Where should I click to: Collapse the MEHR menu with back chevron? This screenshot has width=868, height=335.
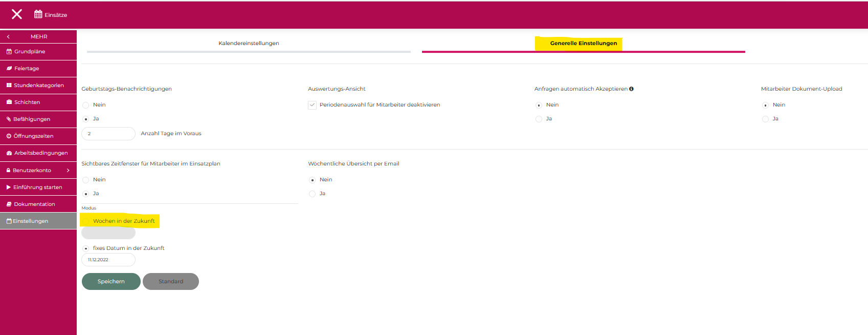(x=8, y=37)
